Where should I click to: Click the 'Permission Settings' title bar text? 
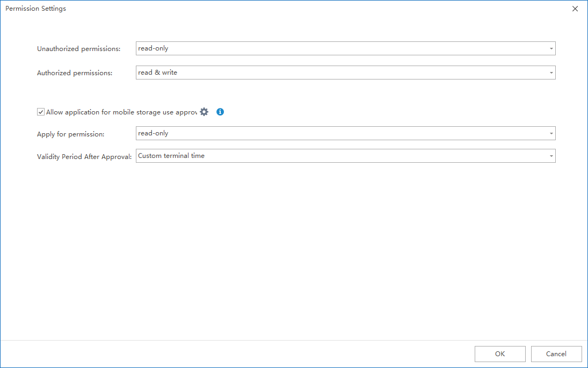(x=36, y=9)
